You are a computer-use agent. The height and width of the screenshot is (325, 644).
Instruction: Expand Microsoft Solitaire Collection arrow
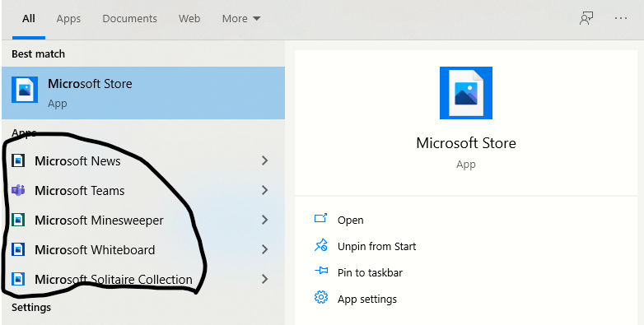point(265,279)
